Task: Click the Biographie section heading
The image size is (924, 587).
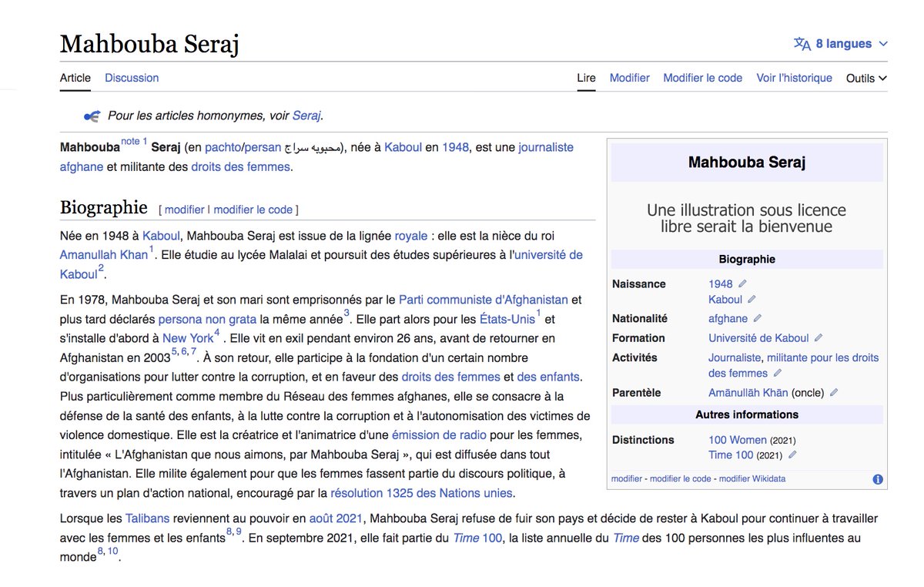Action: (x=104, y=208)
